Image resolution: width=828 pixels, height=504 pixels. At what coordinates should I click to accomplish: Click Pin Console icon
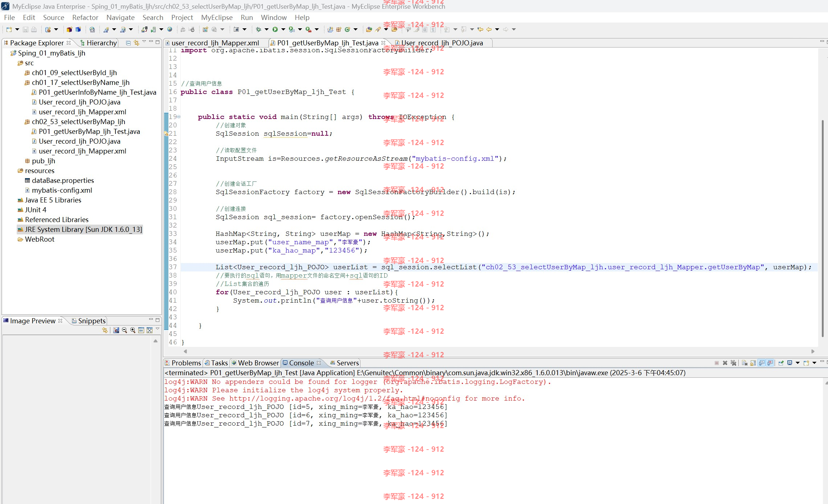[781, 363]
